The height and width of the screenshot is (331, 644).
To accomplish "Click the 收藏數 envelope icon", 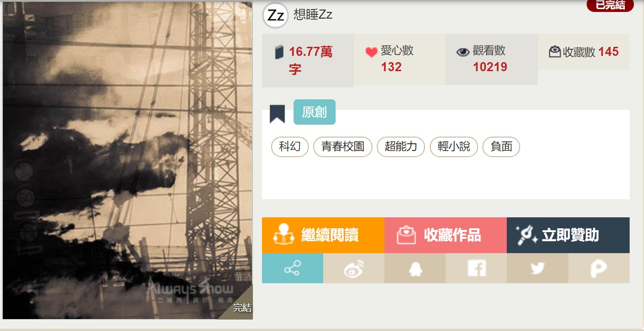I will [x=555, y=52].
